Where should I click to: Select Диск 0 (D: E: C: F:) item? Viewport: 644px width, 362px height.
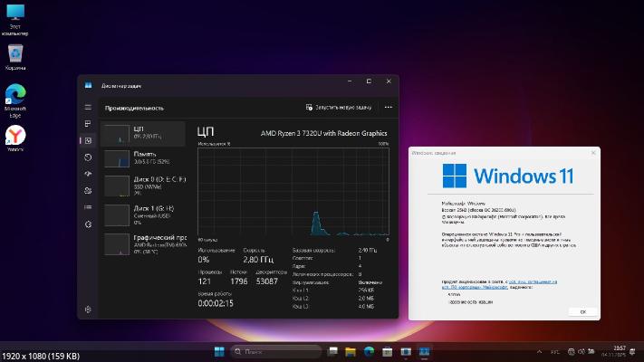click(x=143, y=186)
